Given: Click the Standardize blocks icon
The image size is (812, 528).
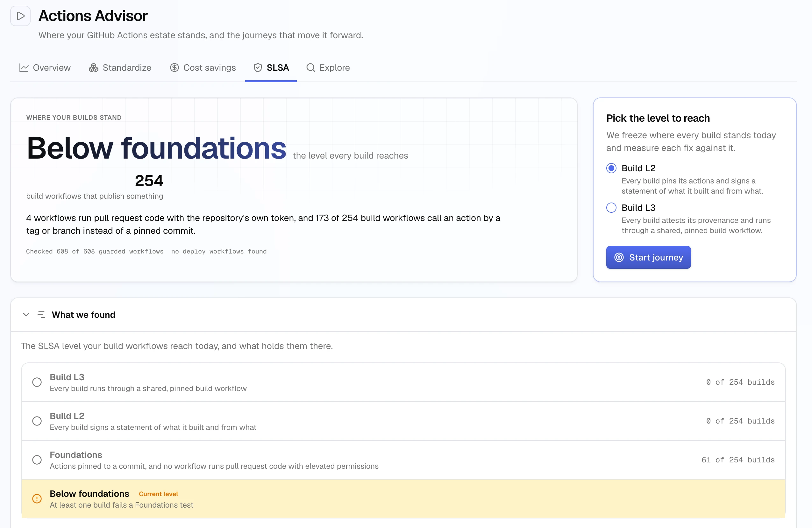Looking at the screenshot, I should (94, 68).
